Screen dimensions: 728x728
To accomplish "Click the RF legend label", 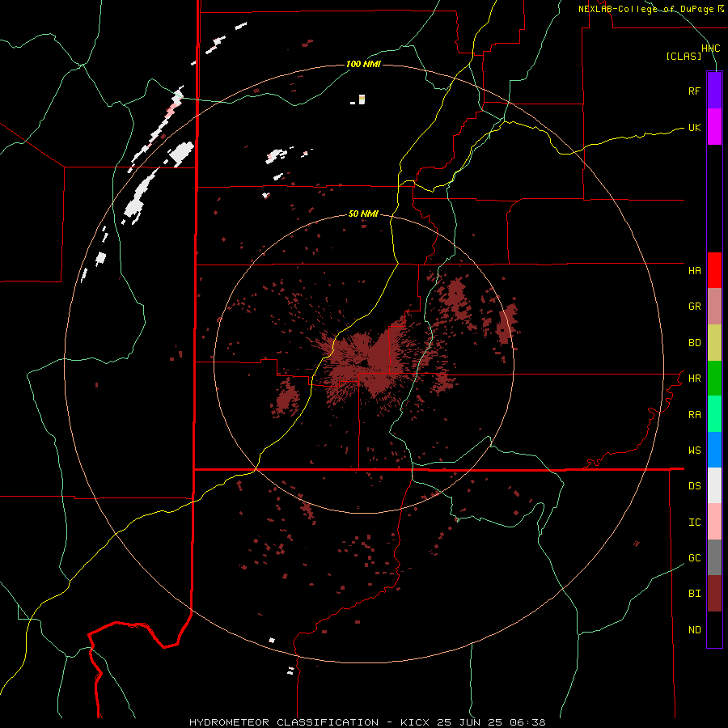I will [x=694, y=91].
